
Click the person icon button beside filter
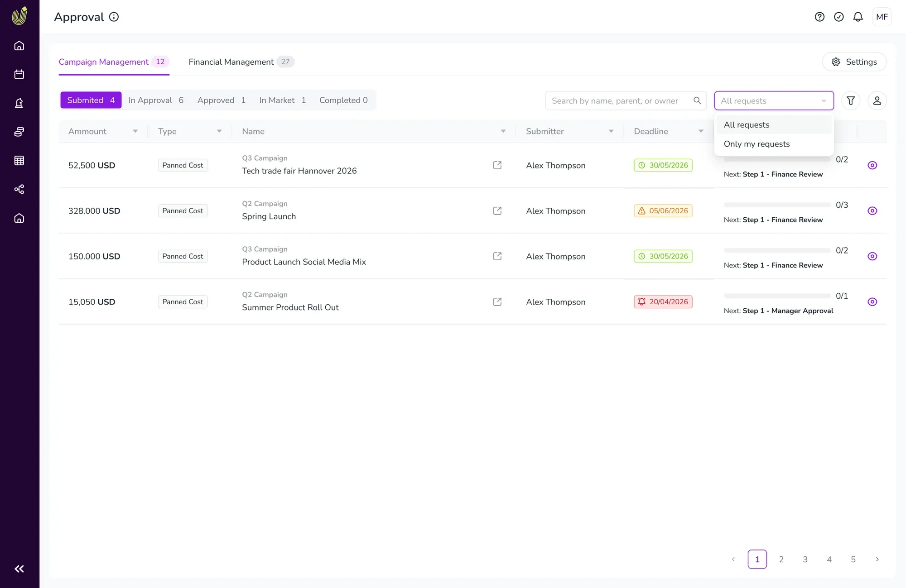tap(877, 100)
